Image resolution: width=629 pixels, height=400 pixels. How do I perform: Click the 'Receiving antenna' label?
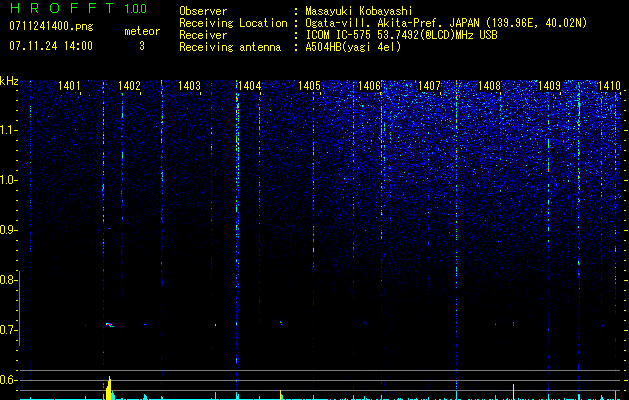[x=230, y=47]
